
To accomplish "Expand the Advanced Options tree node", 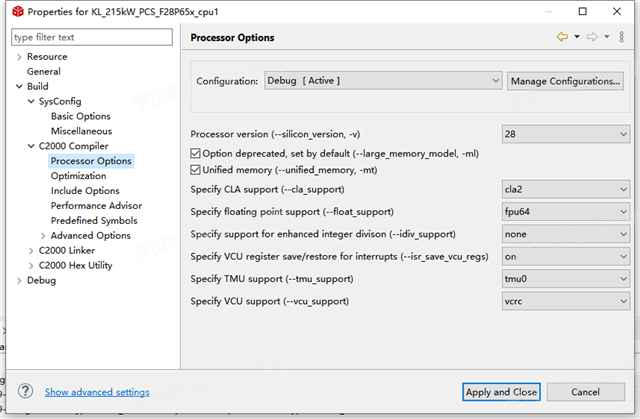I will tap(43, 236).
